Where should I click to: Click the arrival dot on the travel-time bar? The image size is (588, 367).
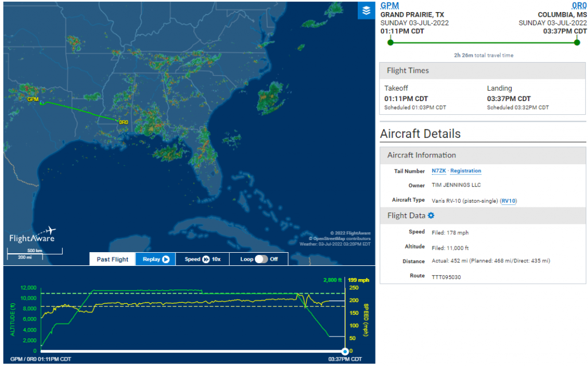tap(577, 42)
